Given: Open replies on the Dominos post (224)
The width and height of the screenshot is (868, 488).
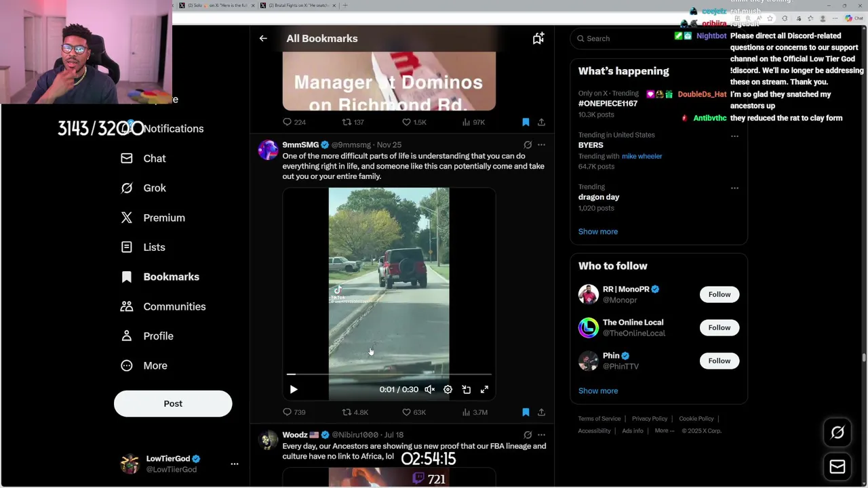Looking at the screenshot, I should [x=294, y=122].
